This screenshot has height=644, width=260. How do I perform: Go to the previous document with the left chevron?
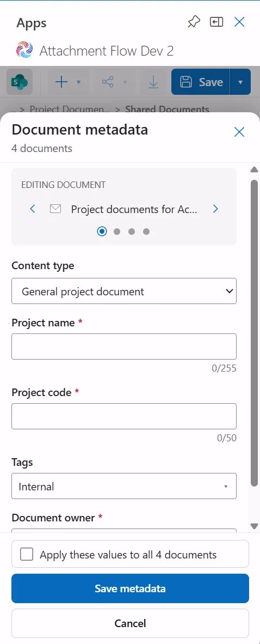(33, 209)
